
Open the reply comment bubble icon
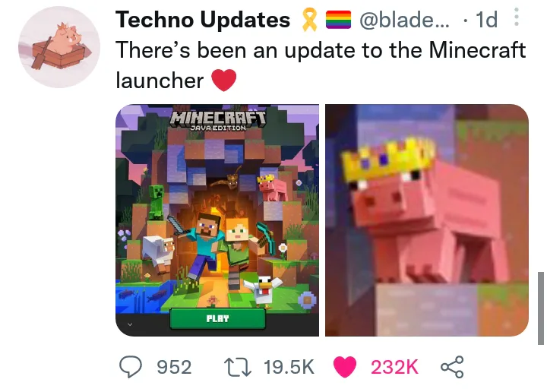pos(131,367)
